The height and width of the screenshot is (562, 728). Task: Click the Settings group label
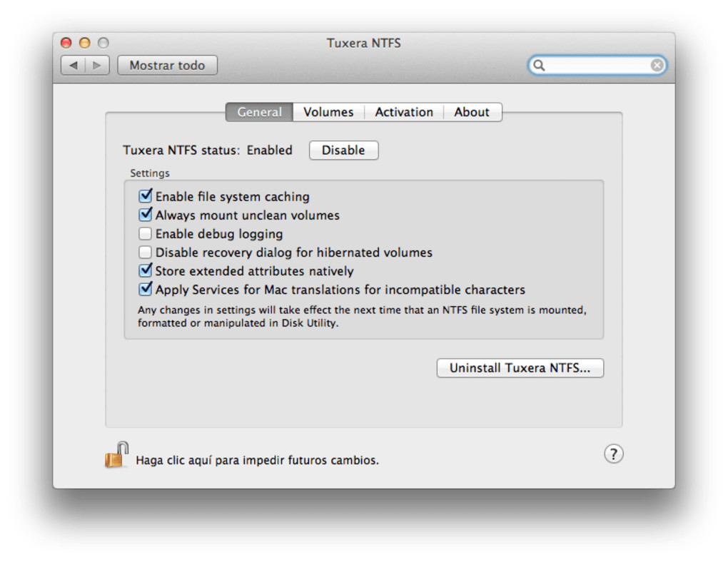(149, 173)
